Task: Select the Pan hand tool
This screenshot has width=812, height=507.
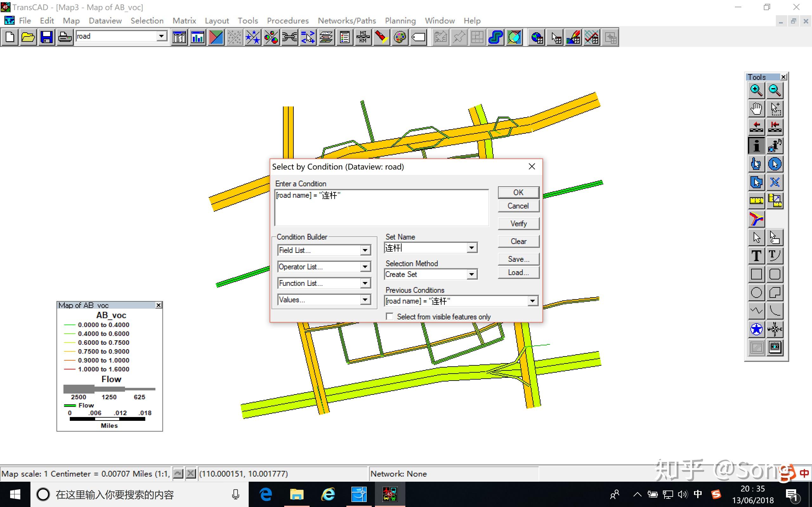Action: [x=756, y=109]
